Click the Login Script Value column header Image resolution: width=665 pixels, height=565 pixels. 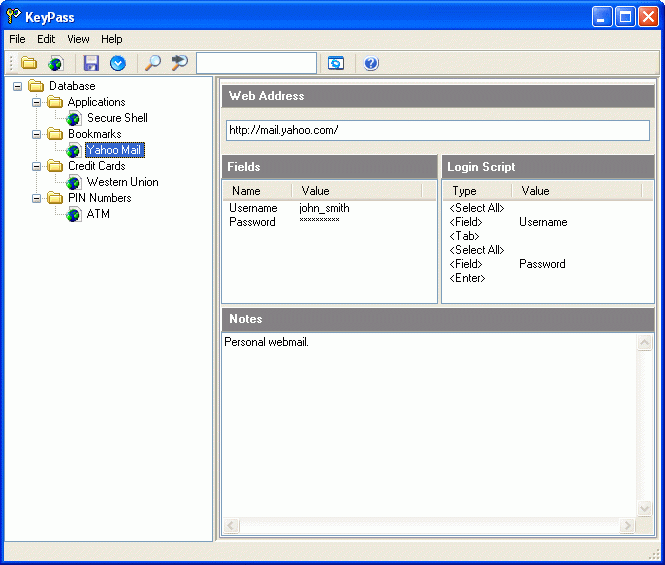pyautogui.click(x=577, y=191)
